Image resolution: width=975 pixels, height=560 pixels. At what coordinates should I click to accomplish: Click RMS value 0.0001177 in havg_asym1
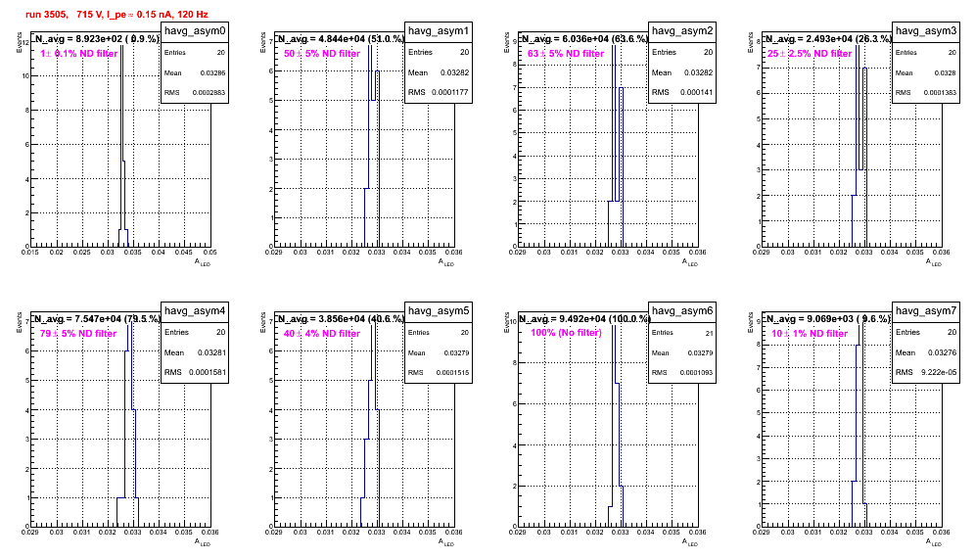(450, 92)
